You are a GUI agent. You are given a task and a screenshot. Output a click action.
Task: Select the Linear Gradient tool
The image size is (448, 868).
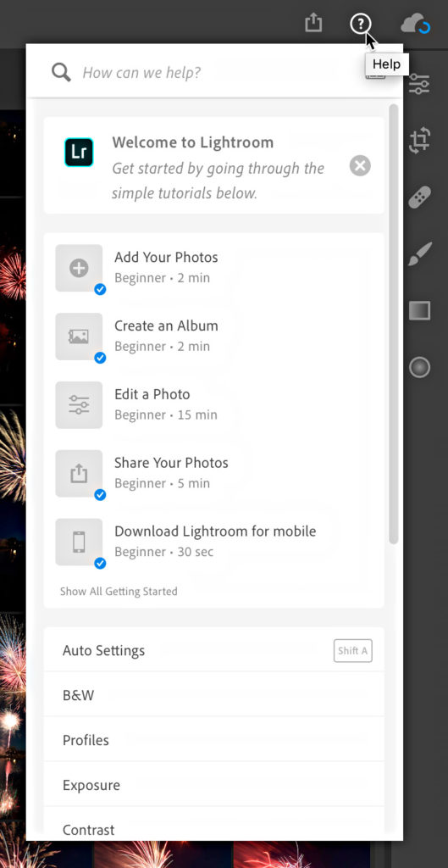tap(419, 310)
